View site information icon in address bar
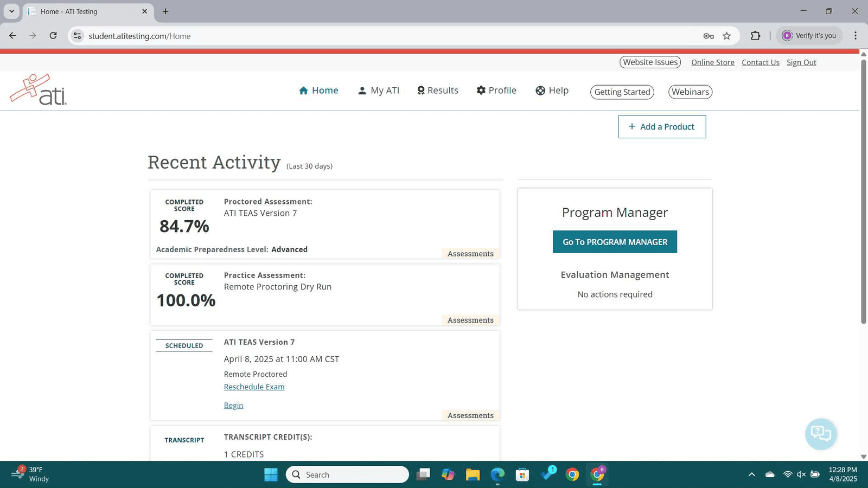Image resolution: width=868 pixels, height=488 pixels. click(78, 36)
